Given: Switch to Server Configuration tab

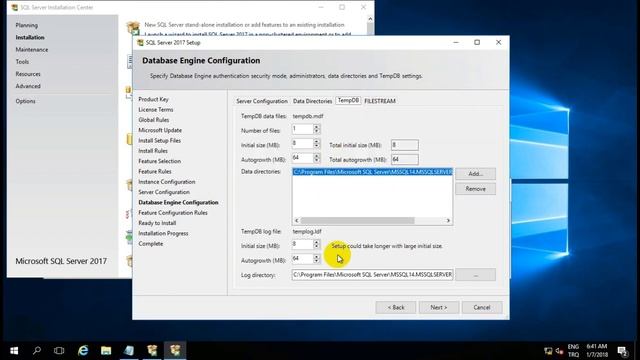Looking at the screenshot, I should pyautogui.click(x=262, y=101).
